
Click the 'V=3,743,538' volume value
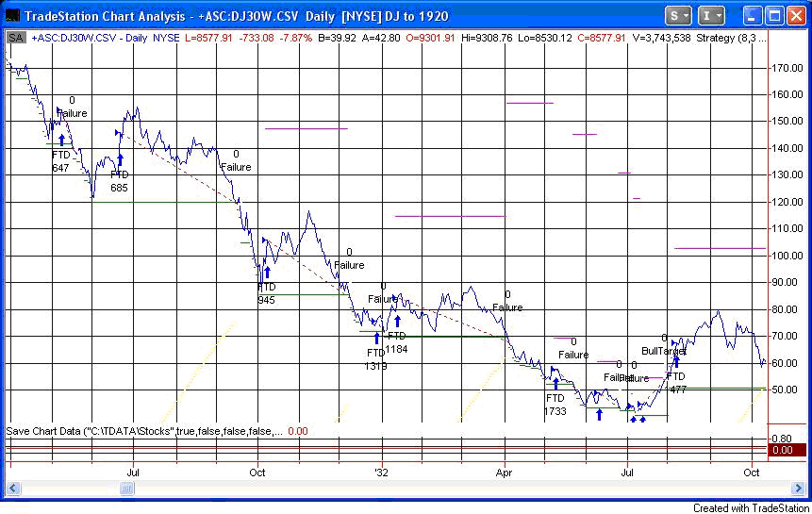661,38
